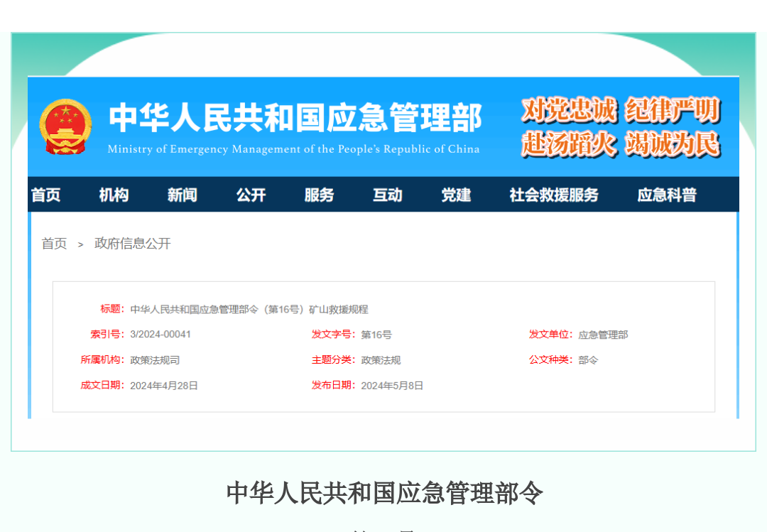Click the 所属机构 value 政策法规司
Screen dimensions: 767x532
(x=155, y=360)
